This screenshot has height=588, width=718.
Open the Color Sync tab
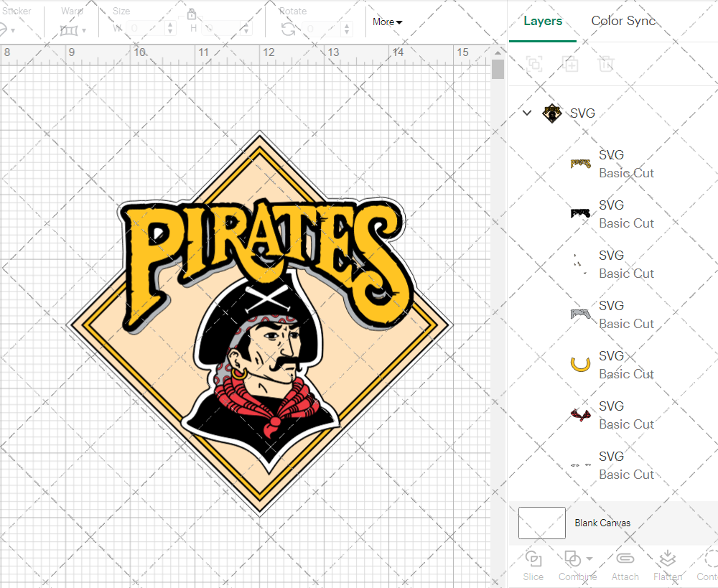coord(623,21)
